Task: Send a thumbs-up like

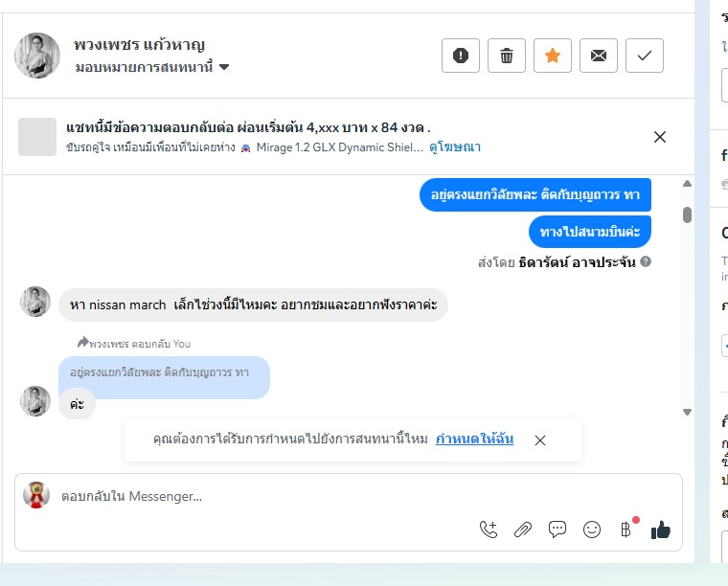Action: click(661, 530)
